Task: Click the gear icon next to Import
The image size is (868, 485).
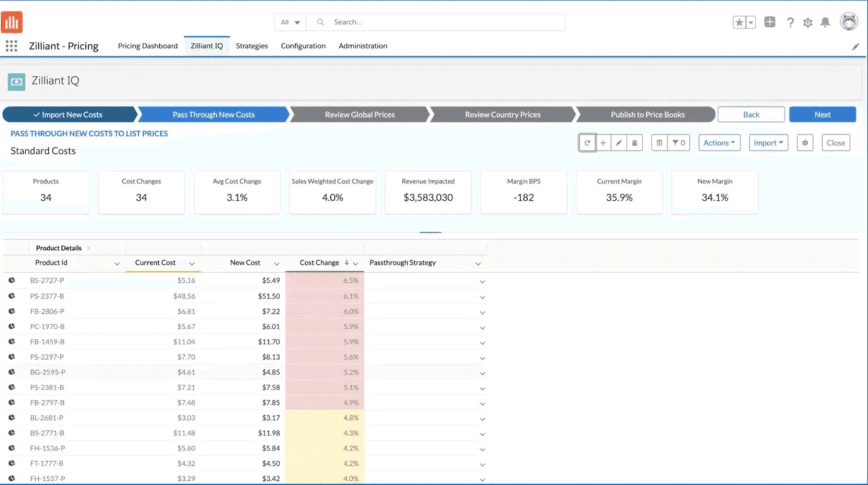Action: 805,143
